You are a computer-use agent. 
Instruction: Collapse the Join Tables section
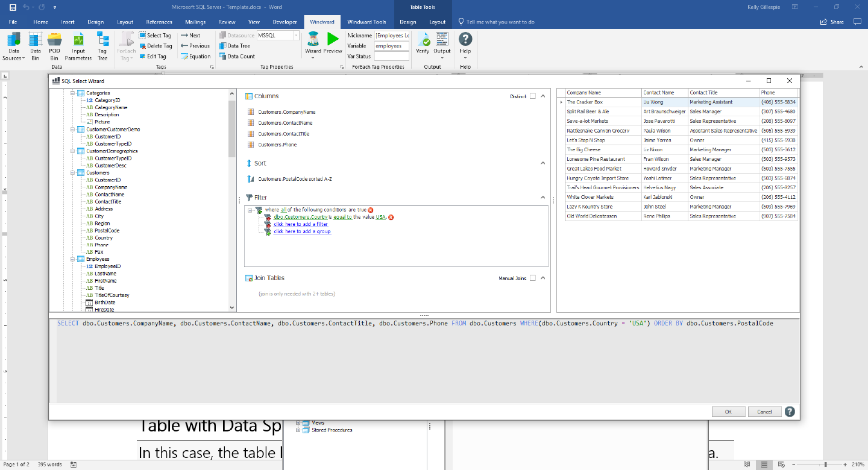(542, 278)
